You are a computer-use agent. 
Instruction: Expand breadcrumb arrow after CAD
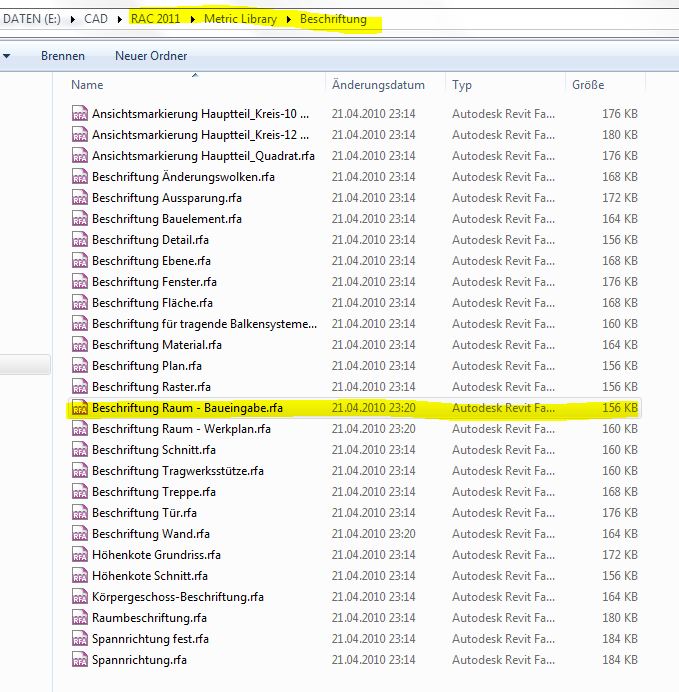point(119,19)
